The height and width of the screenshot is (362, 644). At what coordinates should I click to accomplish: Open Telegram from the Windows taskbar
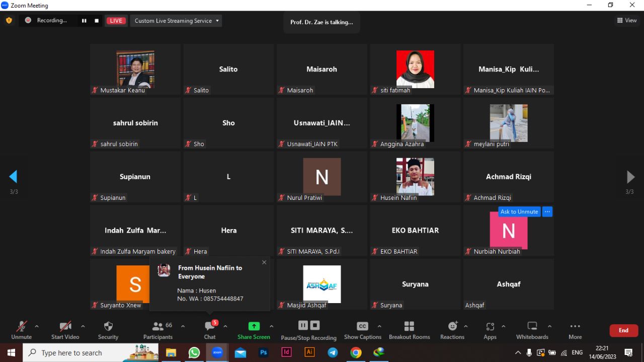pyautogui.click(x=333, y=352)
